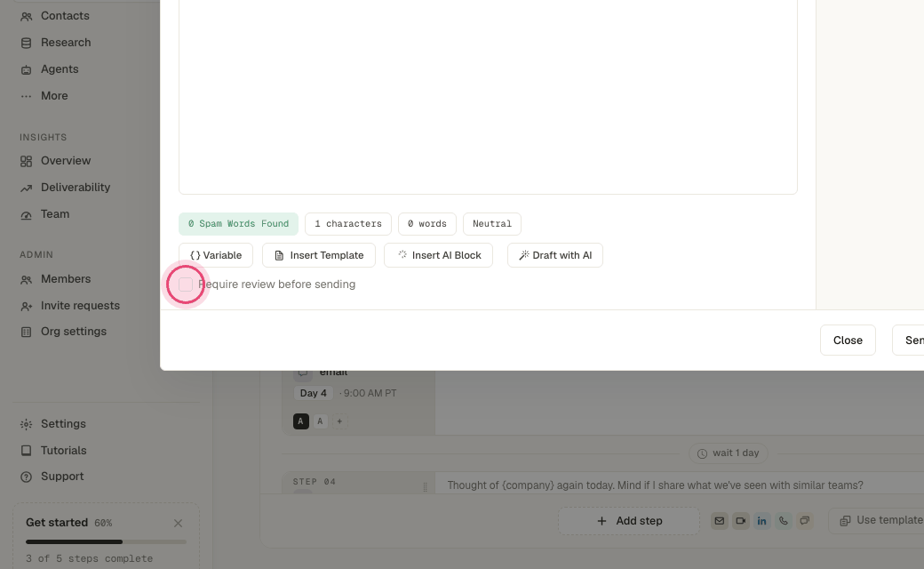Dismiss the Get started card
The image size is (924, 569).
coord(178,523)
